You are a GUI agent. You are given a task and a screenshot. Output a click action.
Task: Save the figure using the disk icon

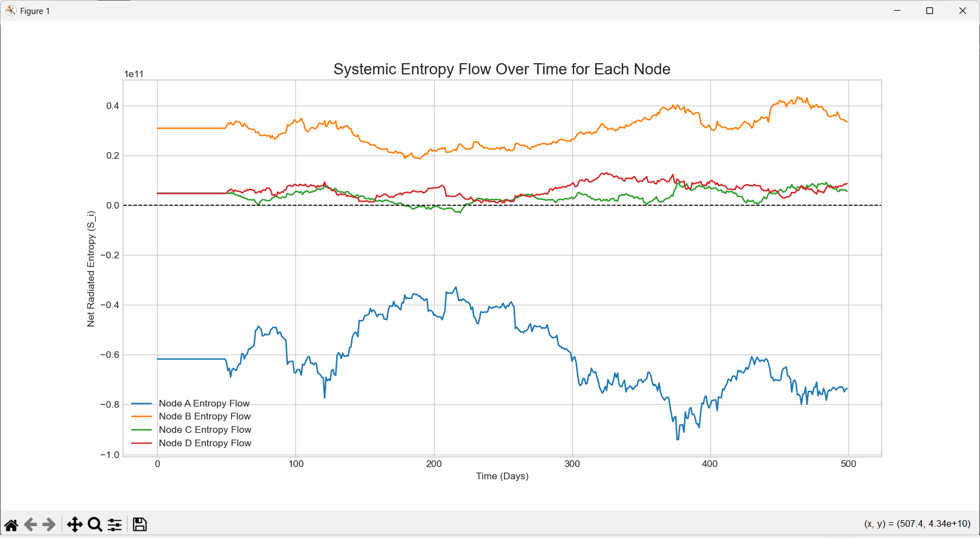[x=140, y=525]
